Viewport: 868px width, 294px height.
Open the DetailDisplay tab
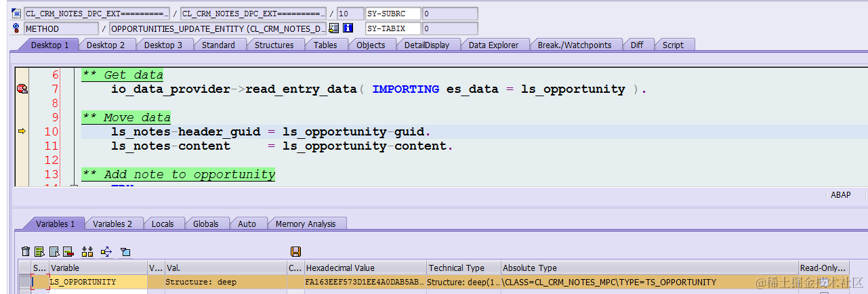[426, 45]
